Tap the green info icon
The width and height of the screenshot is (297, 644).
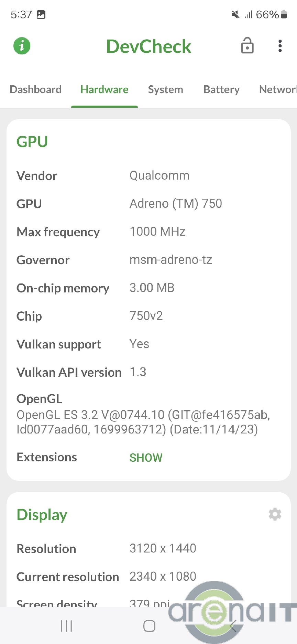(22, 46)
